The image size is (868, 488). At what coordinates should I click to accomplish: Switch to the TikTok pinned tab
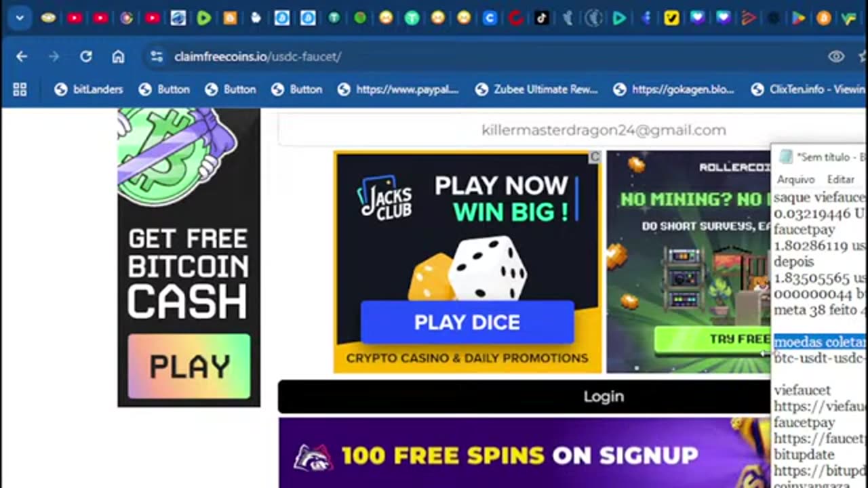(x=541, y=18)
